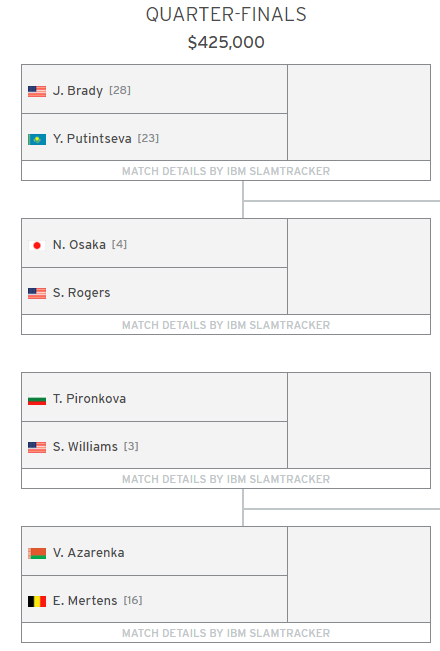Screen dimensions: 440x651
Task: Click the USA flag beside S. Rogers
Action: (x=37, y=294)
